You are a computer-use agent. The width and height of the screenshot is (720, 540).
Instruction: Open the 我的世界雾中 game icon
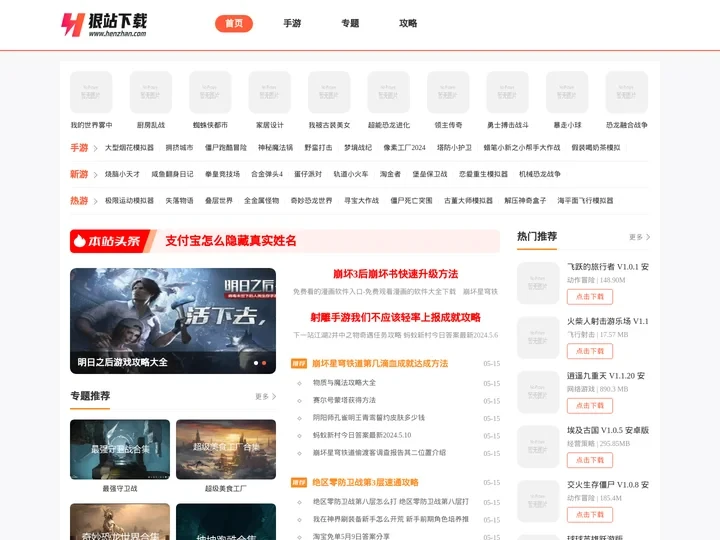tap(91, 92)
